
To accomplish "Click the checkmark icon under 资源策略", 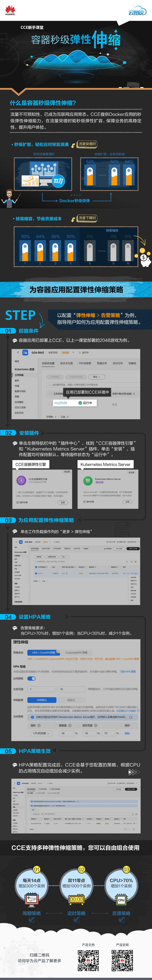I will 122,920.
